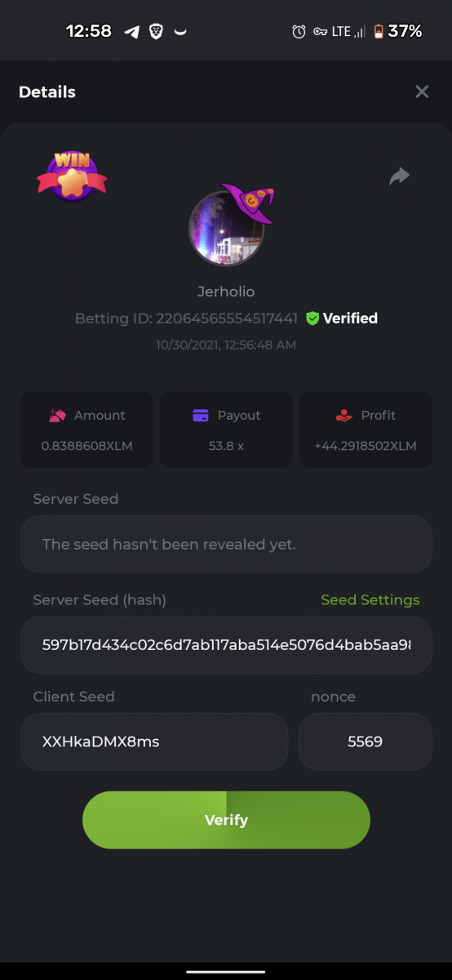Viewport: 452px width, 980px height.
Task: Tap the alarm clock status icon
Action: [x=299, y=32]
